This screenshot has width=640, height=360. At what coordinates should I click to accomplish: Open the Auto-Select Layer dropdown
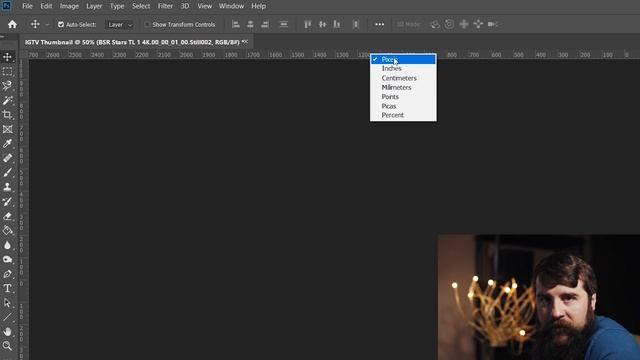click(119, 24)
